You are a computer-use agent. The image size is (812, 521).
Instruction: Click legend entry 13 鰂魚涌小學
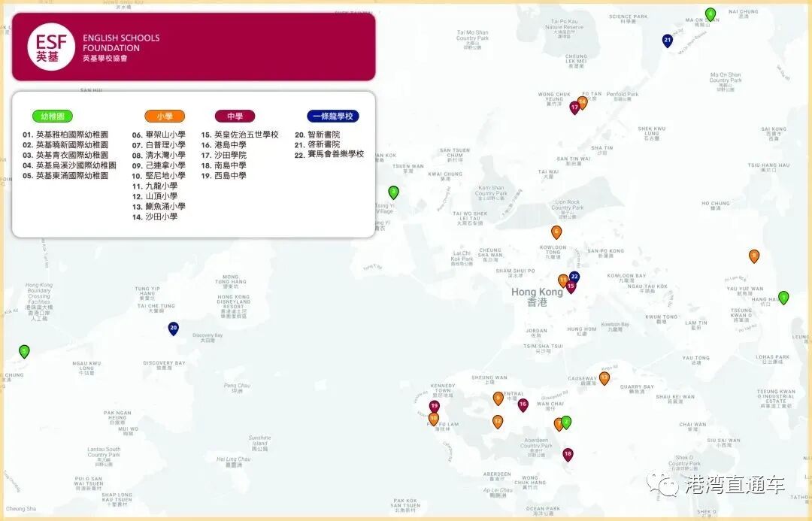point(159,206)
